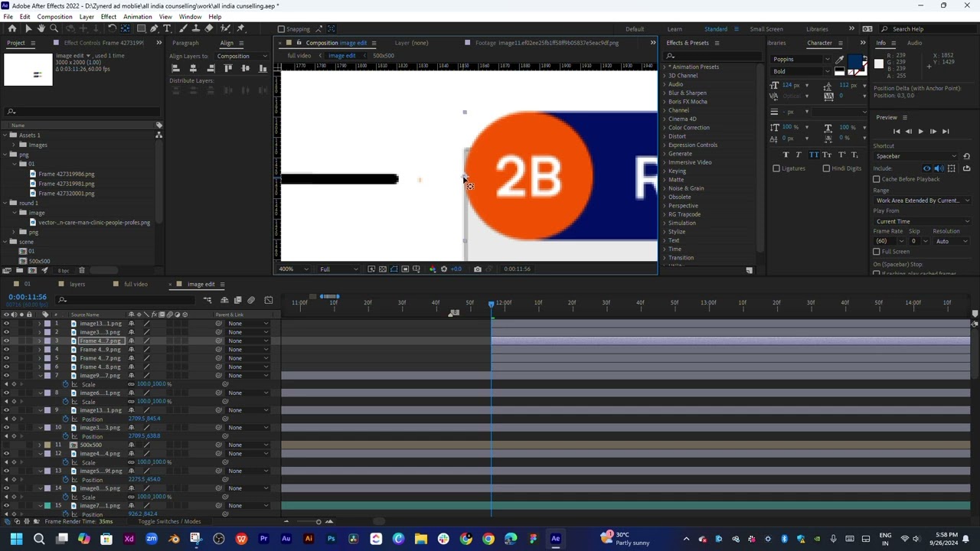Select the Puppet Pin tool
980x551 pixels.
pos(240,28)
